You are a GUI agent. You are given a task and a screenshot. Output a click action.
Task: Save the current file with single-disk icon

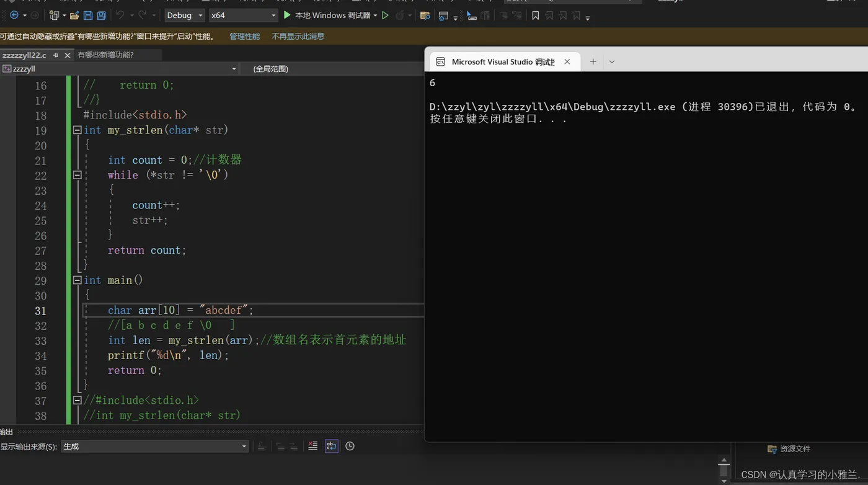pyautogui.click(x=88, y=15)
